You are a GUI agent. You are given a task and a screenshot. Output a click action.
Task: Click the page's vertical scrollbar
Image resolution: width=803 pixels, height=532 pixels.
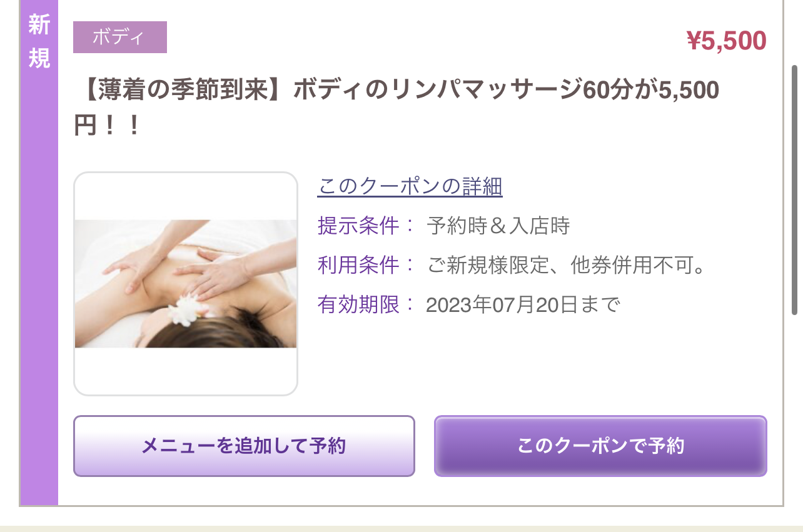point(795,188)
